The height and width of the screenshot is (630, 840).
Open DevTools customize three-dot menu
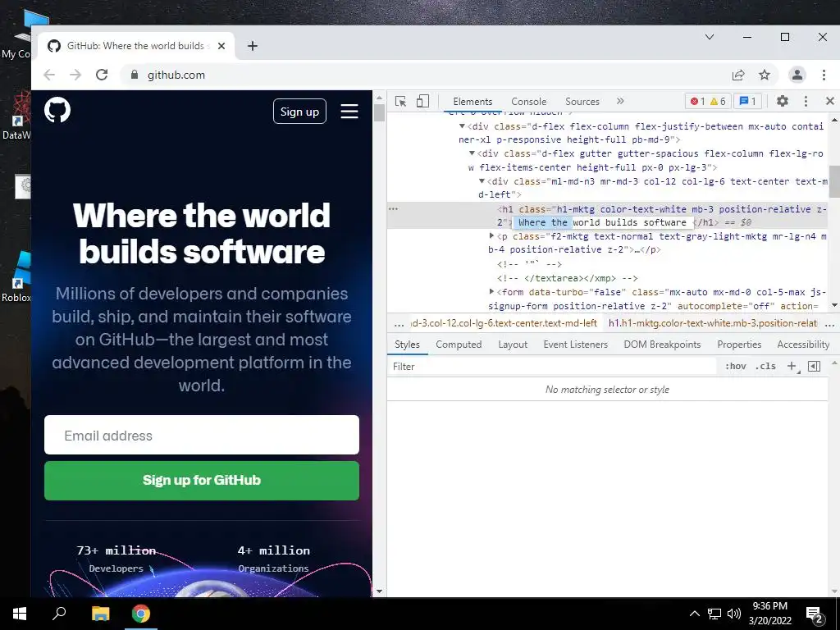coord(806,101)
